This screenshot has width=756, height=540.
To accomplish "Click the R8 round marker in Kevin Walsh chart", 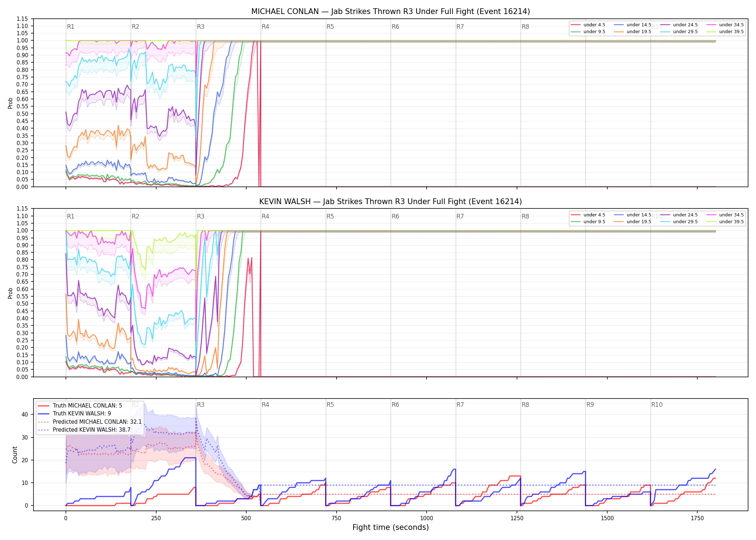I will (x=525, y=216).
